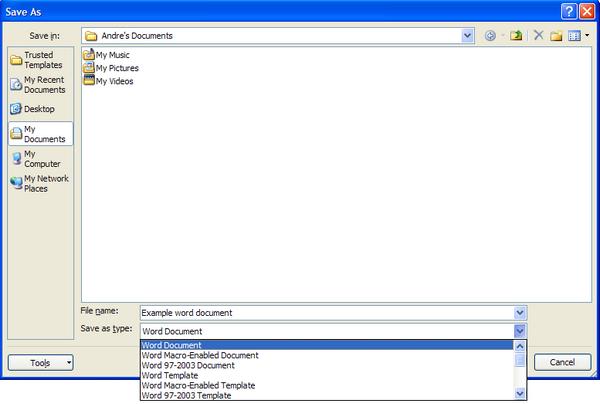This screenshot has width=600, height=404.
Task: Click the Help question mark button
Action: [569, 11]
